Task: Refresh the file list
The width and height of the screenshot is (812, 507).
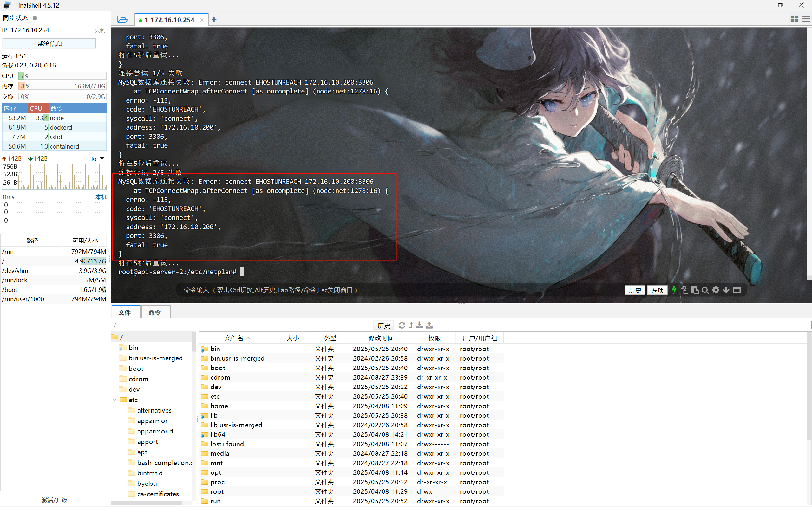Action: pos(402,325)
